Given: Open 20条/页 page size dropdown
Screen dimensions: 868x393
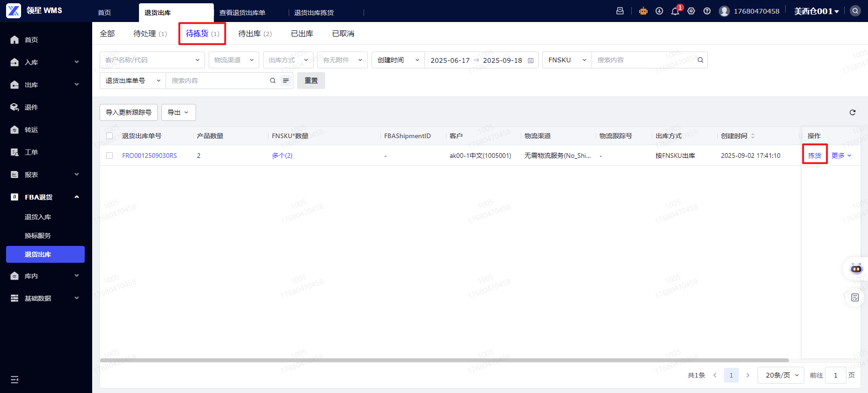Looking at the screenshot, I should (781, 375).
